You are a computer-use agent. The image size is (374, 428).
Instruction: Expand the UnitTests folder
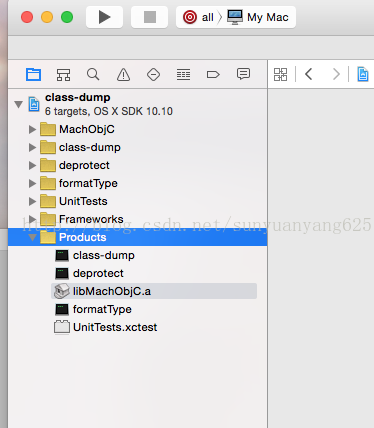pyautogui.click(x=32, y=201)
